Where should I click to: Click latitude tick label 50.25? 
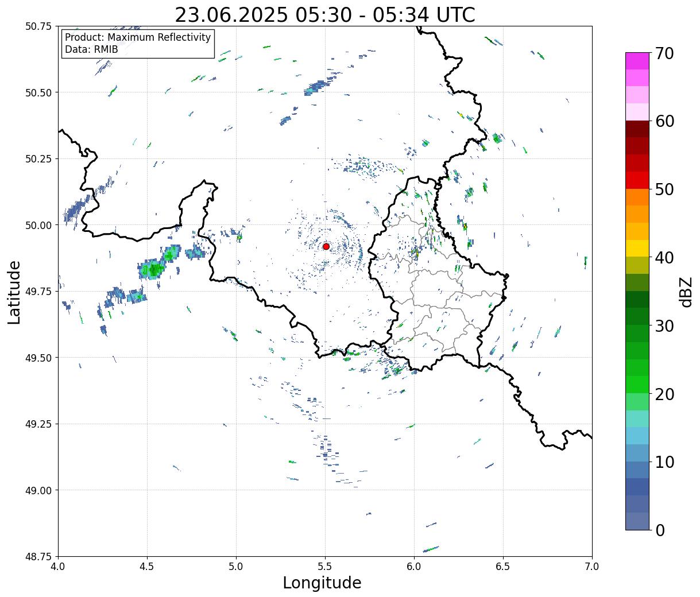point(38,159)
